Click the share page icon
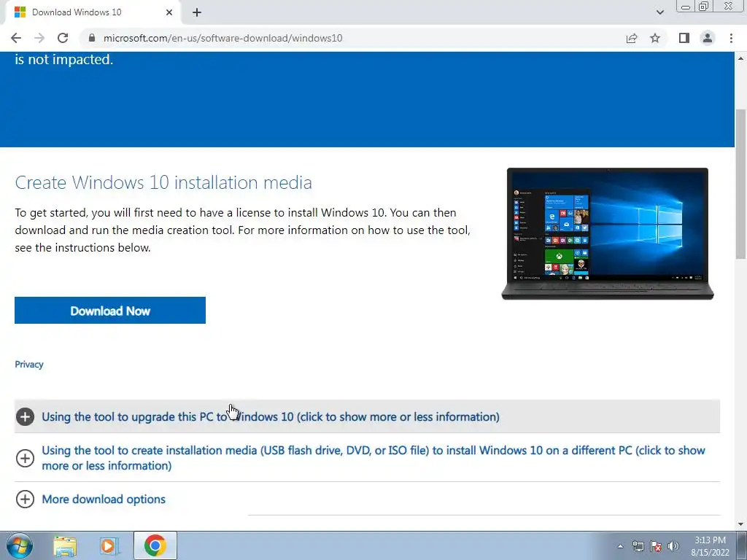The image size is (747, 560). 632,38
